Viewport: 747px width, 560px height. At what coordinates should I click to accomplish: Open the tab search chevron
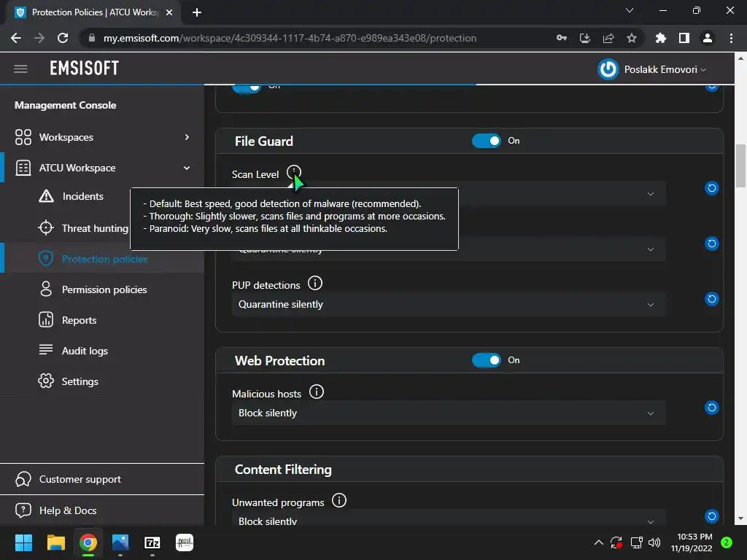(x=630, y=10)
